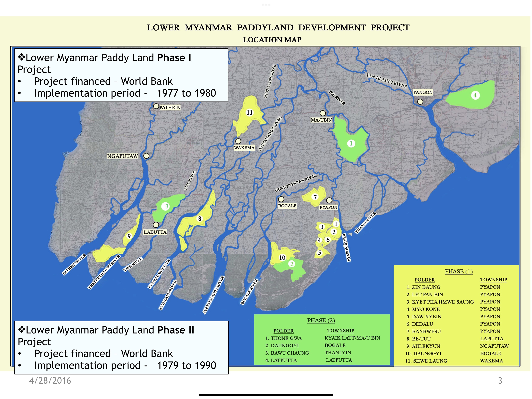The width and height of the screenshot is (532, 399).
Task: Open the three-dot multitasking menu at top
Action: tap(266, 5)
